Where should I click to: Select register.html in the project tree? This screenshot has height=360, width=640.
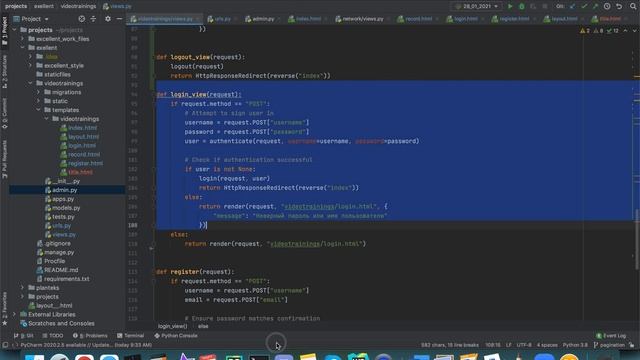click(85, 163)
